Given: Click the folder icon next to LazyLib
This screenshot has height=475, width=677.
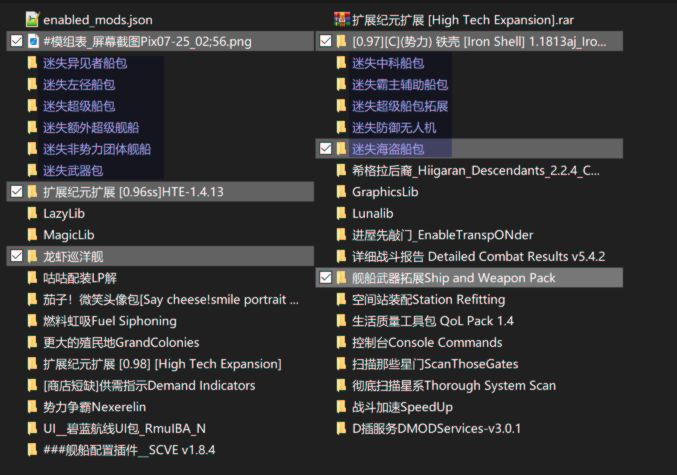Looking at the screenshot, I should 32,213.
